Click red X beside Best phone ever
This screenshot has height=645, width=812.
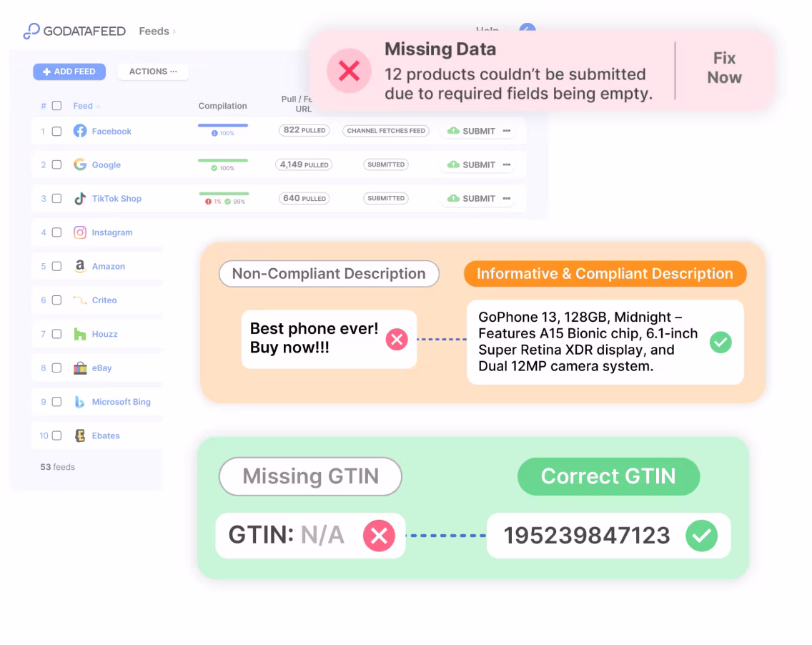click(x=397, y=340)
